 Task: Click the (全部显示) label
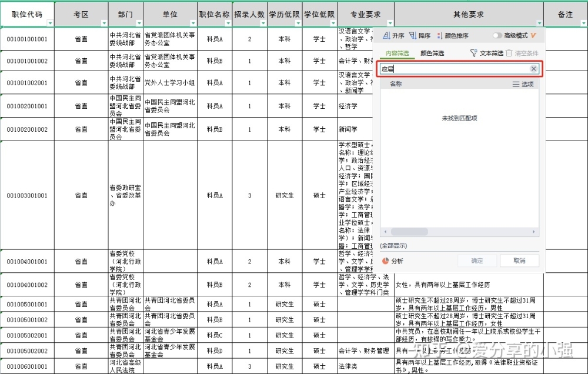393,246
